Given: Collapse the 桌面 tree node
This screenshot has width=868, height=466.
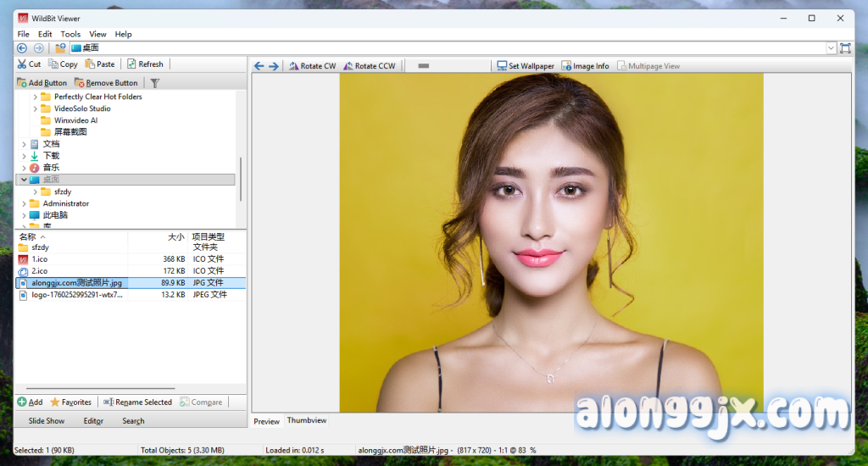Looking at the screenshot, I should coord(24,180).
